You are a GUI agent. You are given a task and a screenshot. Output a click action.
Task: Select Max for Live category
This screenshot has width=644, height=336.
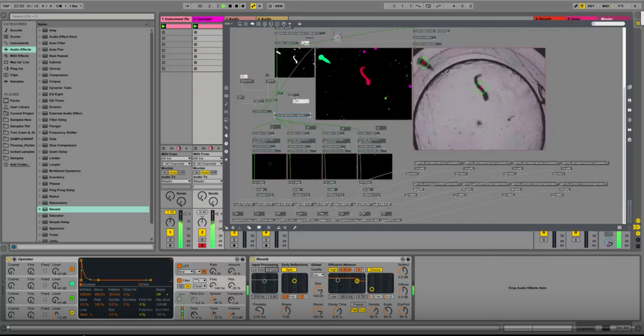(x=19, y=62)
